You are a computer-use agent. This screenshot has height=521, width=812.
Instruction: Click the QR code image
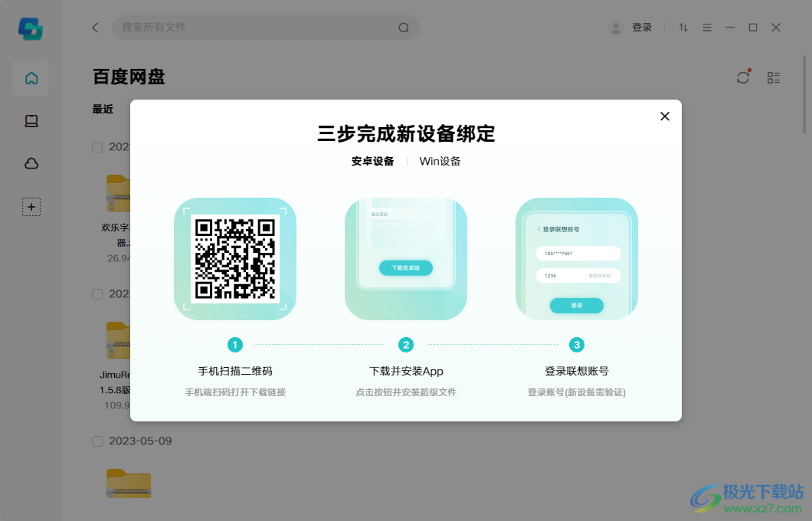tap(235, 259)
